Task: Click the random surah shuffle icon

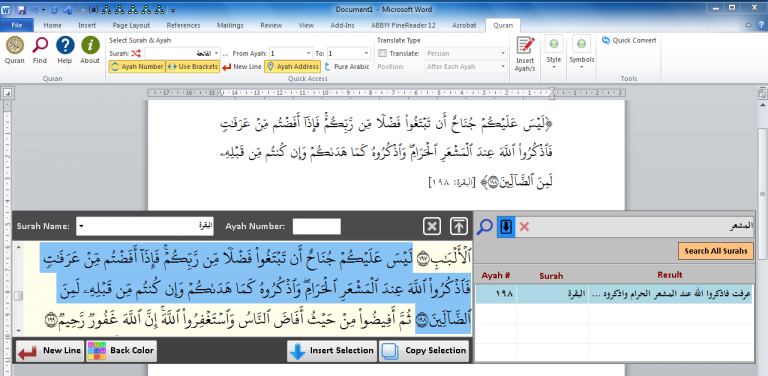Action: tap(136, 53)
